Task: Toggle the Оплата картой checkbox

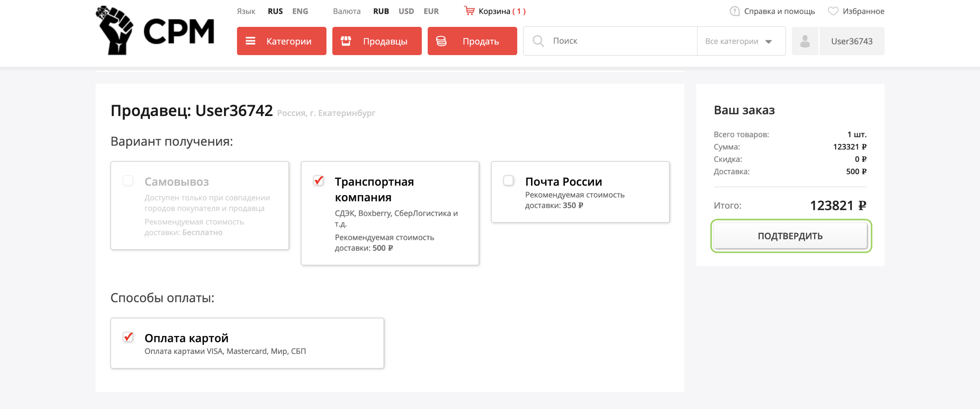Action: 128,337
